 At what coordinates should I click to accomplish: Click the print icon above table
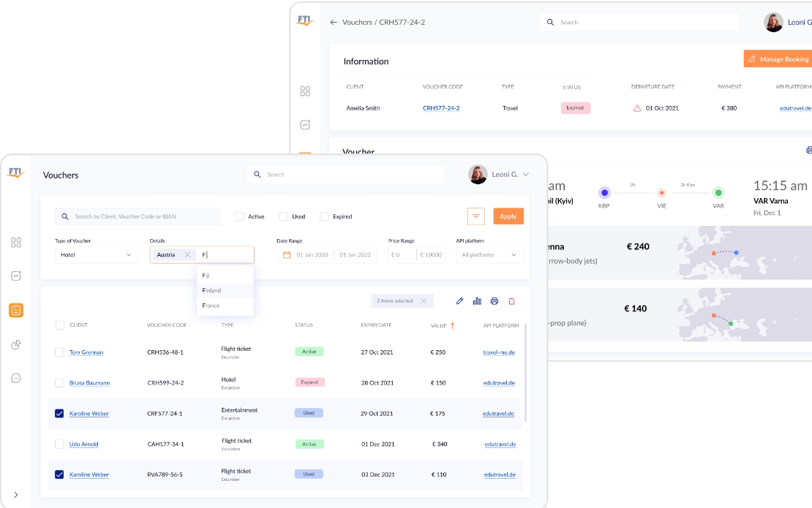(x=495, y=301)
